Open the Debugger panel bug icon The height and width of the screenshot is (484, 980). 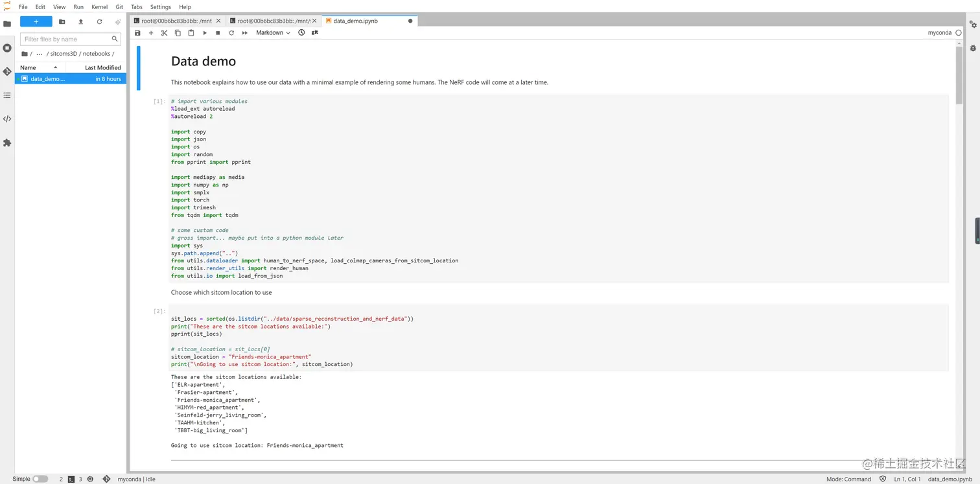pos(973,48)
